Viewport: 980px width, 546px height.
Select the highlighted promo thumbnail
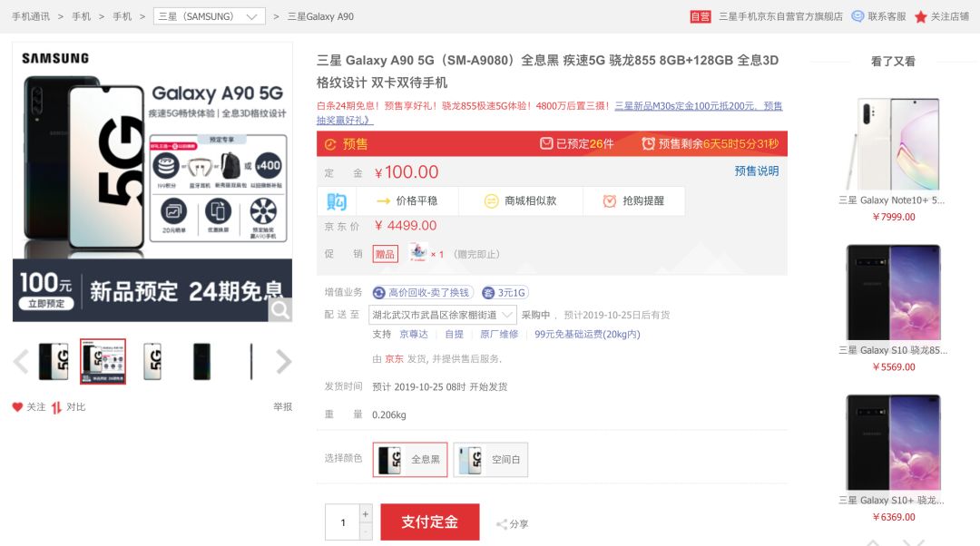tap(103, 361)
